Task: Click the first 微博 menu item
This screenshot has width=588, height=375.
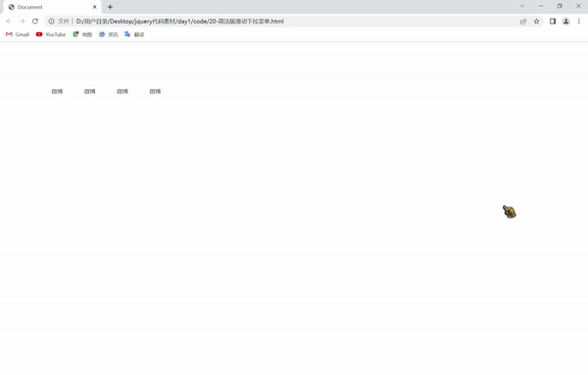Action: tap(57, 91)
